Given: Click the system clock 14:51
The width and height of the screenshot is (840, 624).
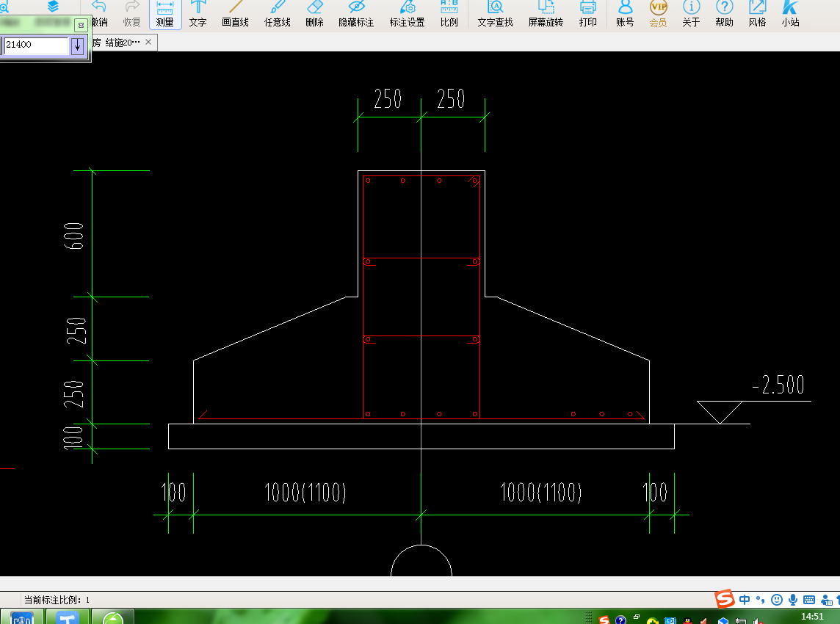Looking at the screenshot, I should tap(812, 617).
